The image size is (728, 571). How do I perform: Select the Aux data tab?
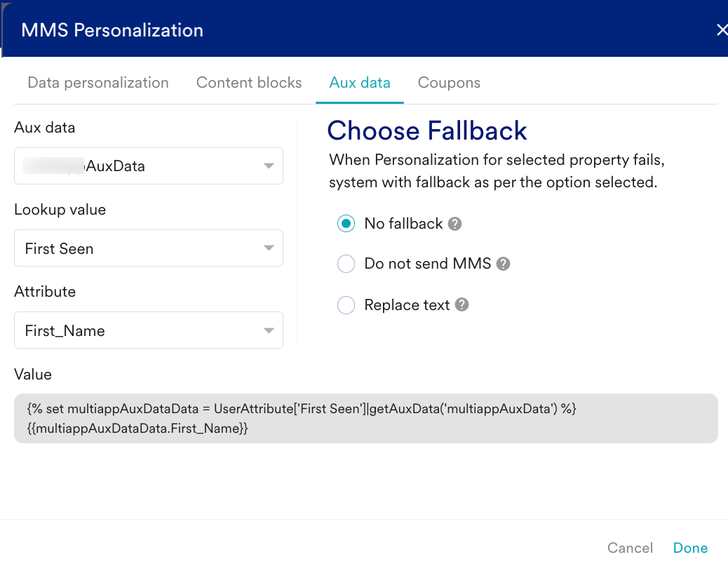point(360,83)
